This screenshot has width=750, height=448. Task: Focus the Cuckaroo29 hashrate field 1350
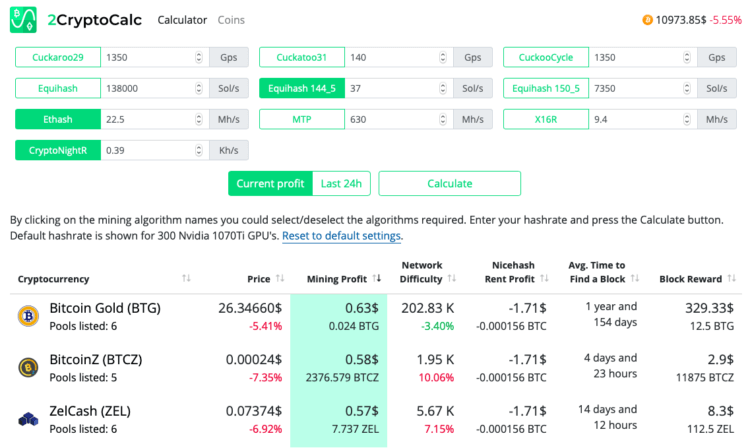pos(155,57)
